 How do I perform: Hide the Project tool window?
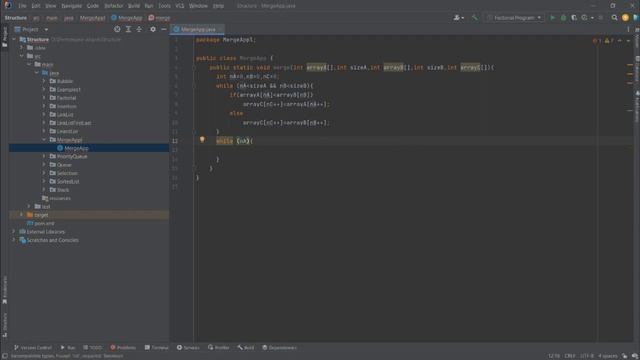164,29
